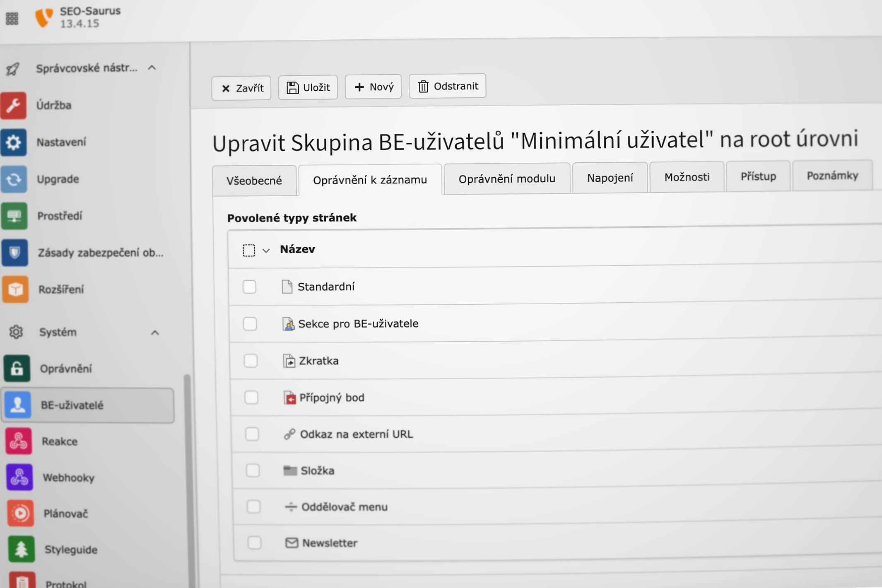
Task: Open the Upgrade module icon
Action: tap(14, 179)
